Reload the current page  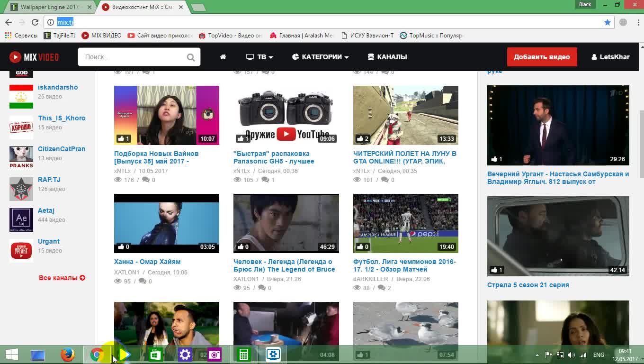tap(35, 22)
